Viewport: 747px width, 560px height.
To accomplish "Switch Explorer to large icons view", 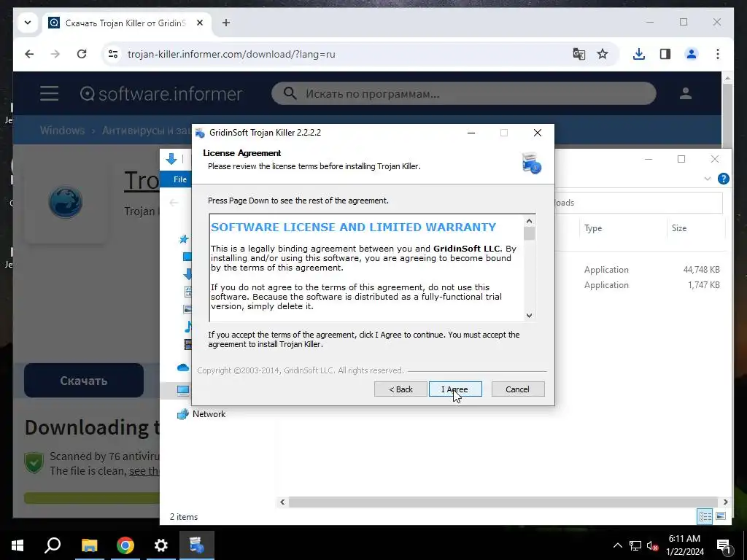I will pyautogui.click(x=721, y=516).
